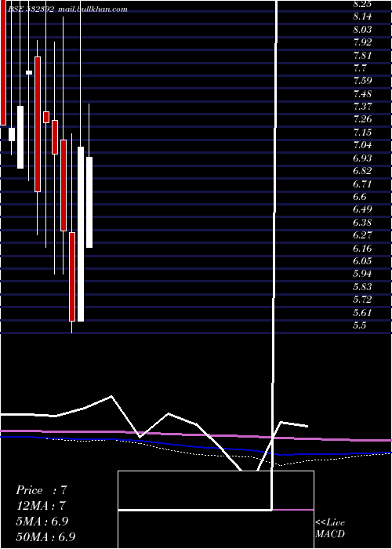Click the 6.49 price label
Image resolution: width=392 pixels, height=549 pixels.
coord(362,209)
